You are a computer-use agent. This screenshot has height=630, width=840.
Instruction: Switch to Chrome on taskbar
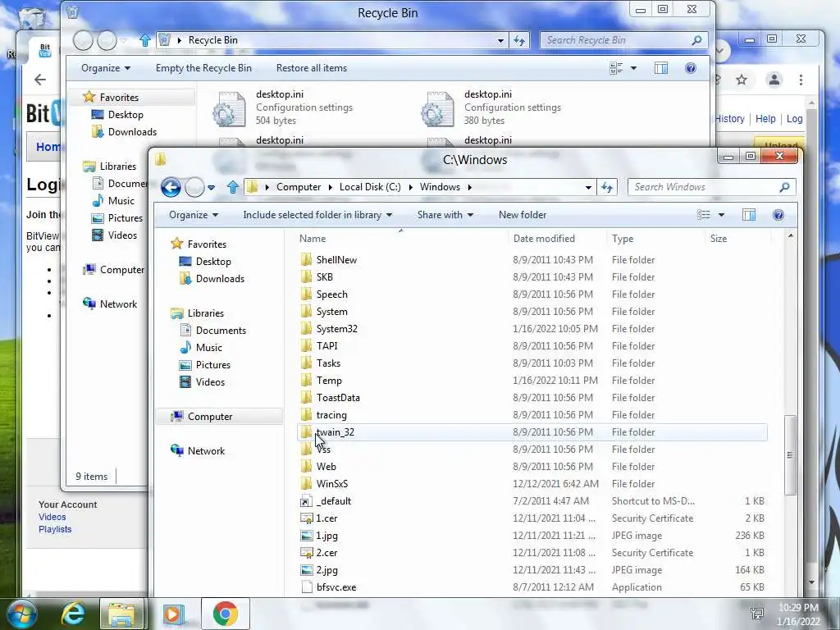(x=226, y=614)
